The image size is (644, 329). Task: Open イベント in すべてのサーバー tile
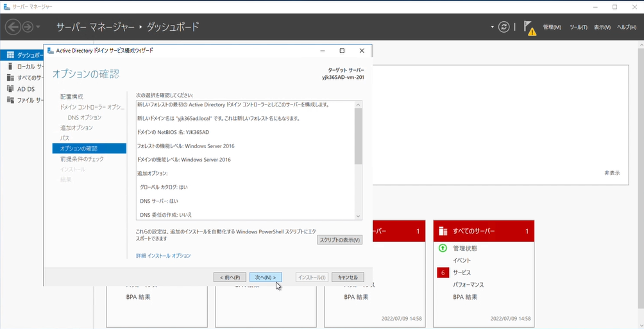coord(462,260)
